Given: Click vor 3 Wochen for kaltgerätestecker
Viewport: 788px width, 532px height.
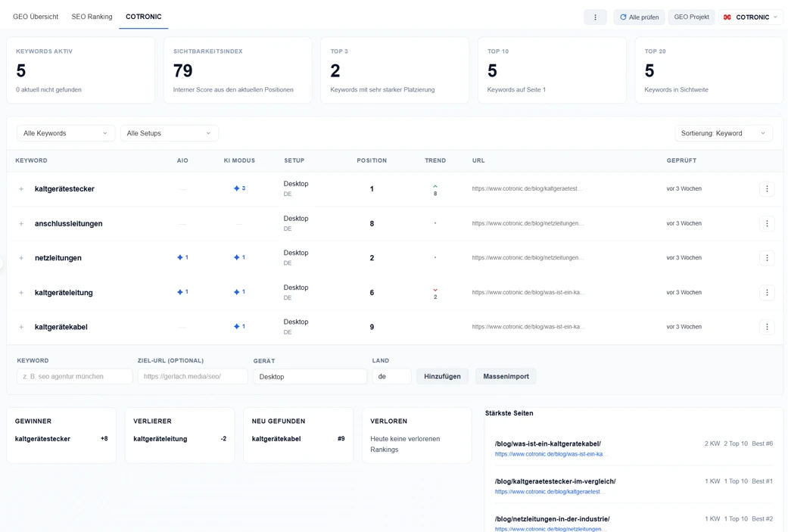Looking at the screenshot, I should [684, 189].
